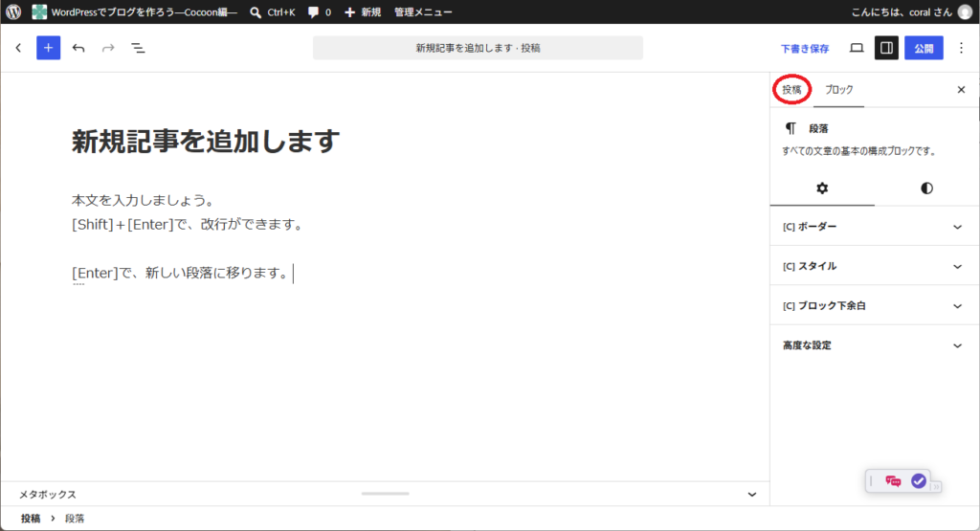Expand the 高度な設定 panel
980x531 pixels.
[x=873, y=344]
